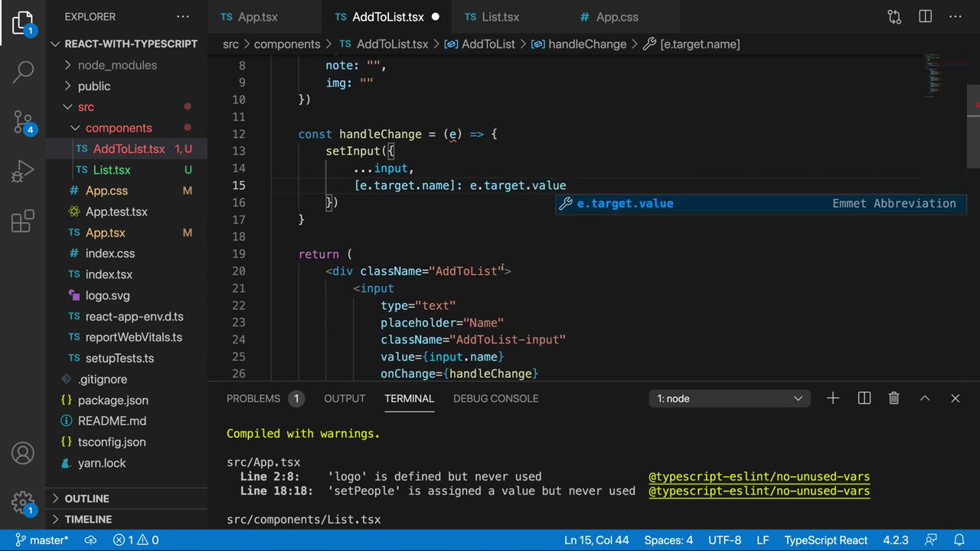
Task: Open notifications bell in status bar
Action: pyautogui.click(x=959, y=540)
